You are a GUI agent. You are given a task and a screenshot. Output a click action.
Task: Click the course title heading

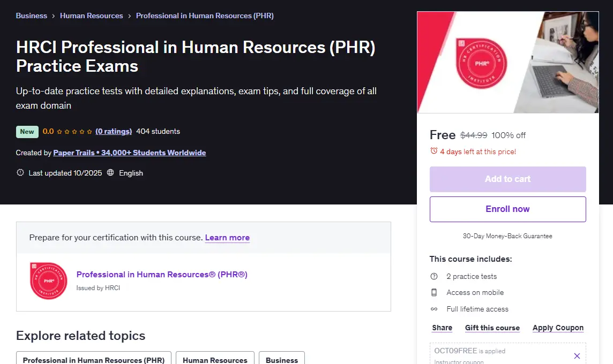[196, 57]
